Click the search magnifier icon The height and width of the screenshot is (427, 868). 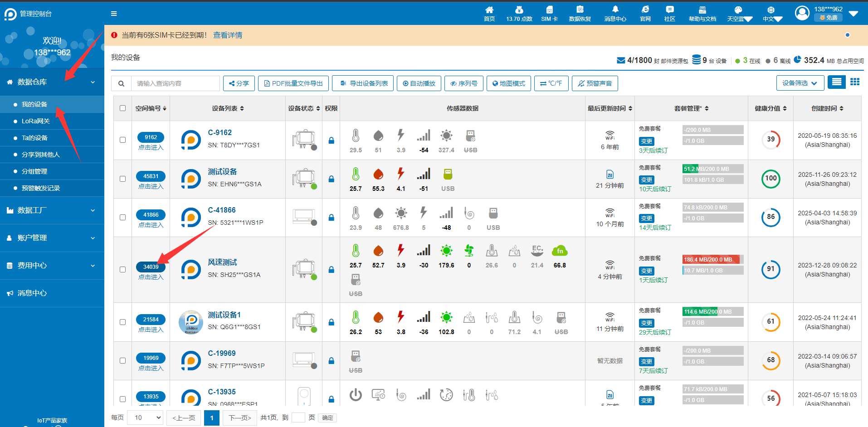pos(122,83)
